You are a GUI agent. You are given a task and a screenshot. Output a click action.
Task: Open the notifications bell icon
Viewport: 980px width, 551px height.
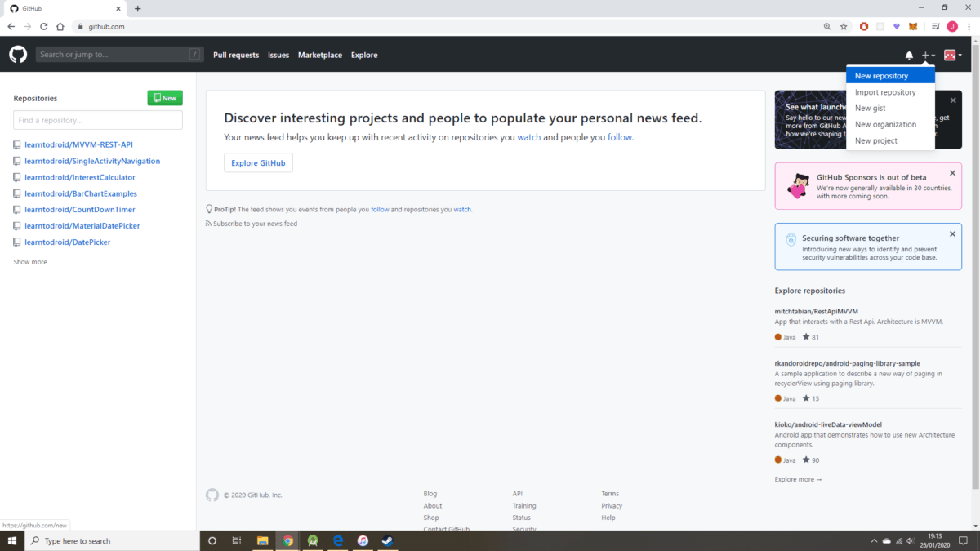pyautogui.click(x=909, y=56)
